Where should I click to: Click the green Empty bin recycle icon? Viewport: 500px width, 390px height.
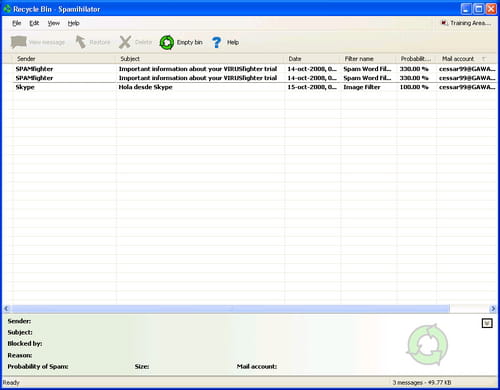(167, 42)
